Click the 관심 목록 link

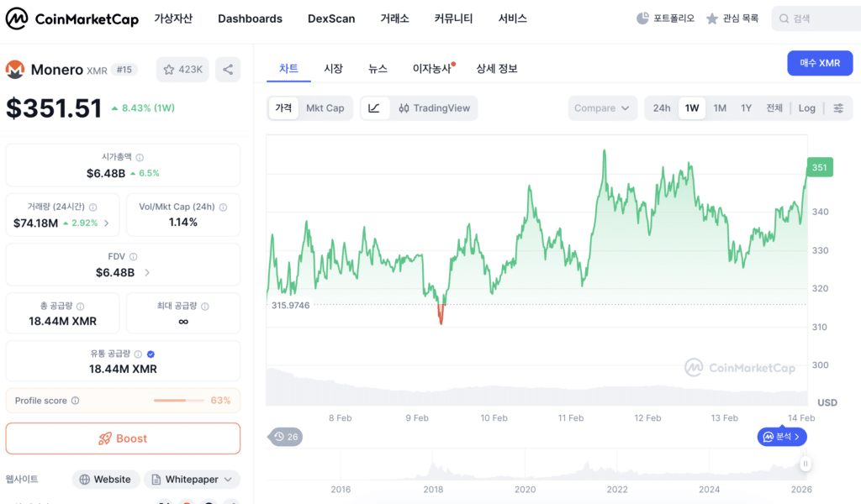pos(740,18)
